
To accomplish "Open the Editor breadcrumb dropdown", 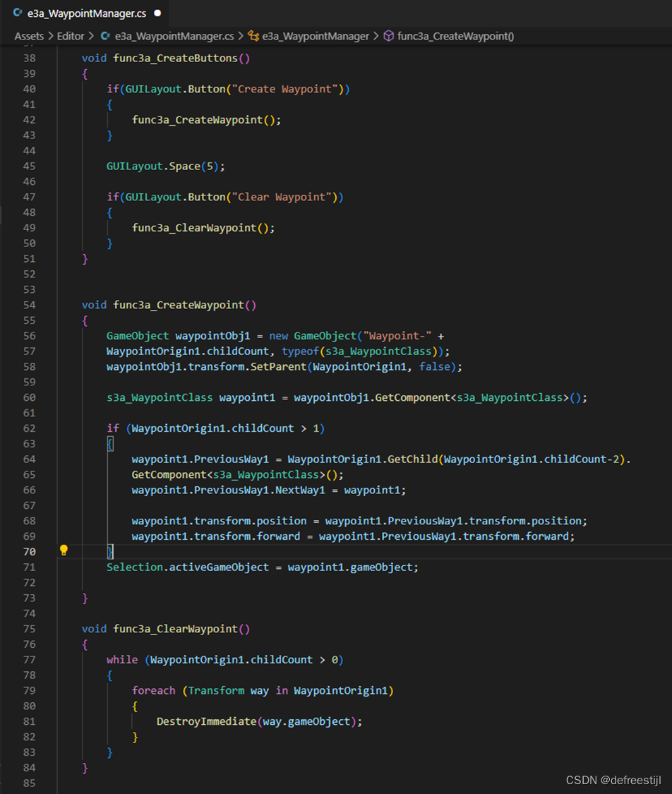I will click(x=71, y=36).
